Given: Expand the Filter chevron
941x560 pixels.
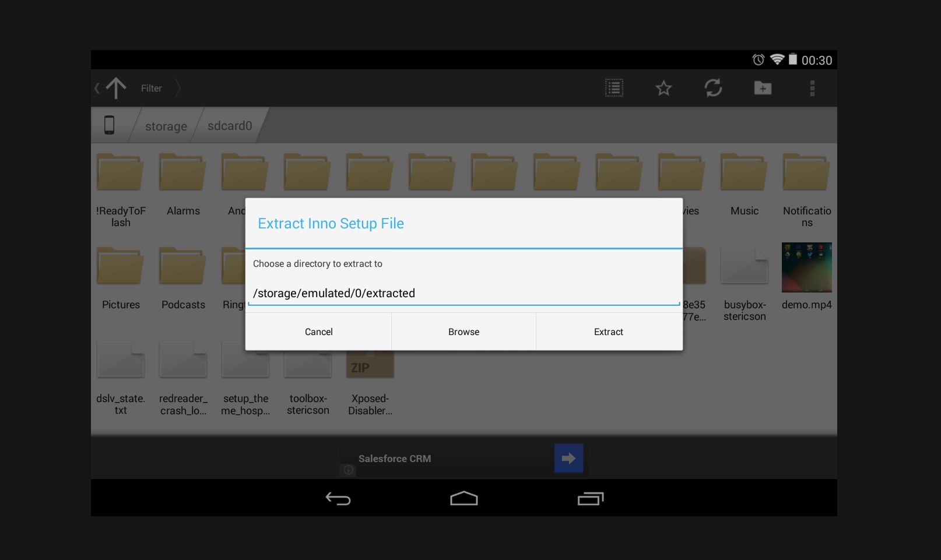Looking at the screenshot, I should pos(177,88).
